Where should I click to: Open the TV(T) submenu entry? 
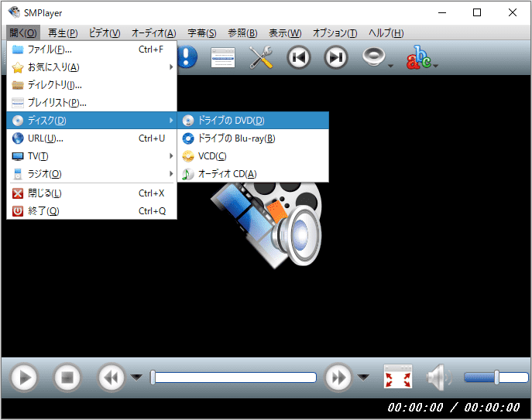pos(91,156)
